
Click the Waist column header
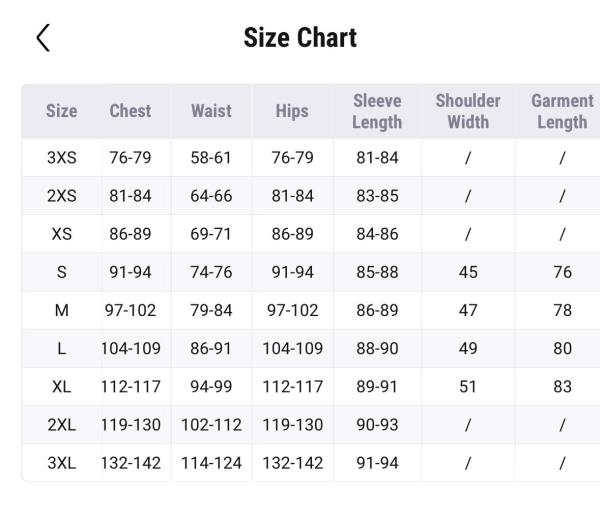pyautogui.click(x=211, y=111)
